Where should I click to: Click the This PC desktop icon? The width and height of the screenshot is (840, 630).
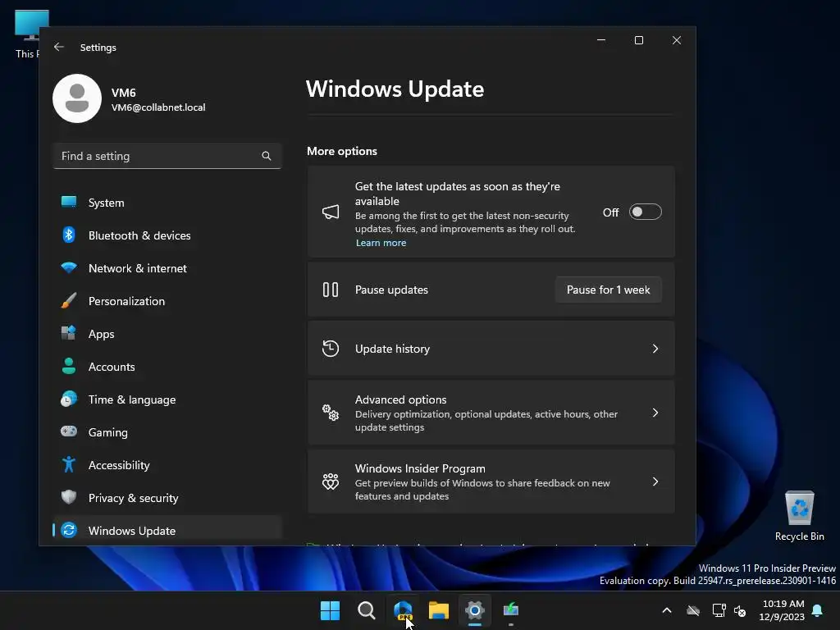[x=26, y=34]
